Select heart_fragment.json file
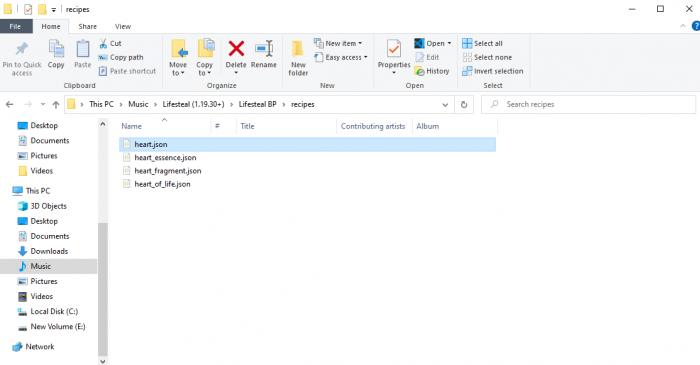700x365 pixels. [167, 171]
